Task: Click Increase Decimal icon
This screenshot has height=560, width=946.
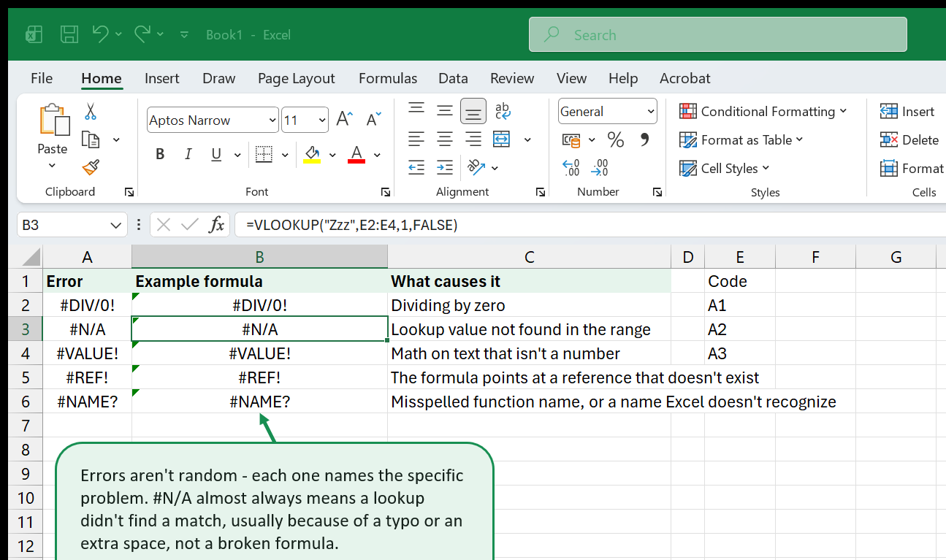Action: pyautogui.click(x=571, y=168)
